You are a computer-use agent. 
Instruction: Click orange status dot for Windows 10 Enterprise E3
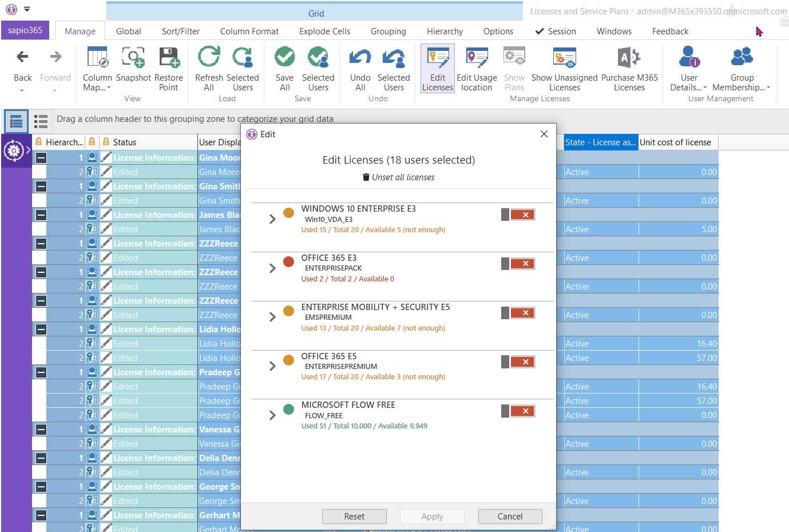point(289,213)
